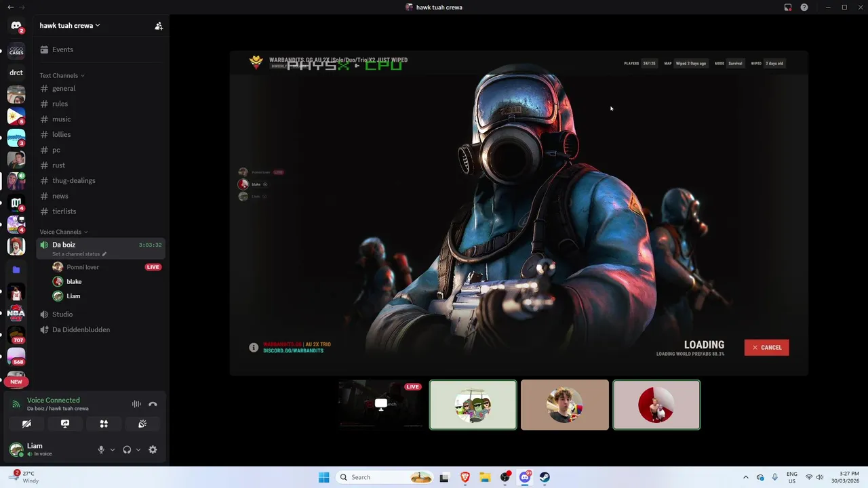Open Discord direct messages home icon
Image resolution: width=868 pixels, height=488 pixels.
coord(16,26)
